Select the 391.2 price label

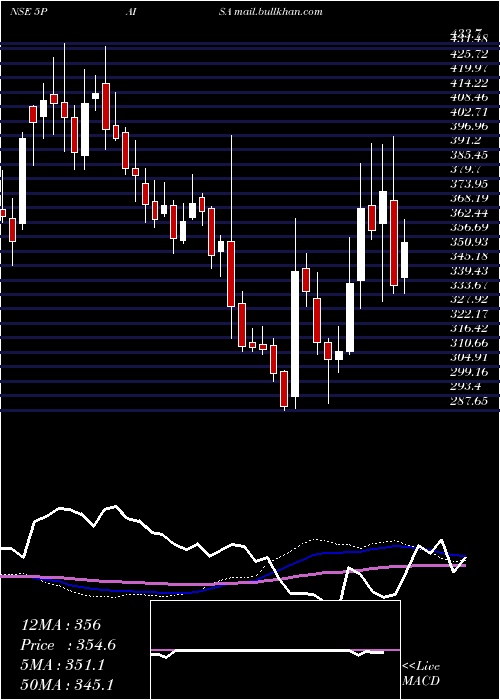click(x=466, y=141)
